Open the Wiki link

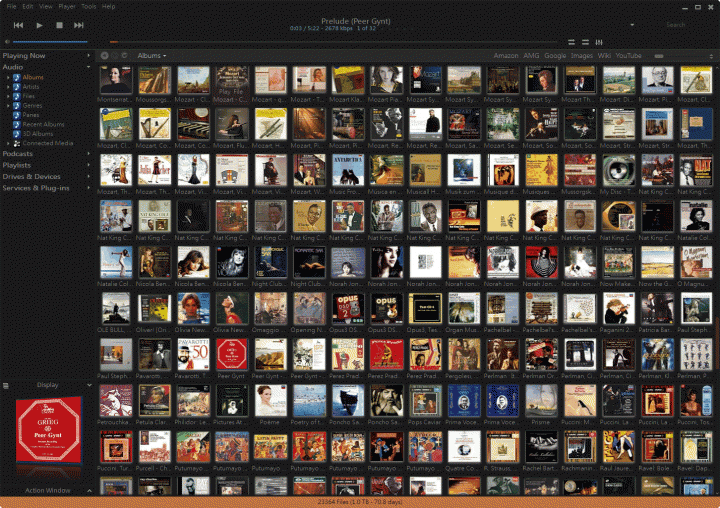tap(604, 56)
